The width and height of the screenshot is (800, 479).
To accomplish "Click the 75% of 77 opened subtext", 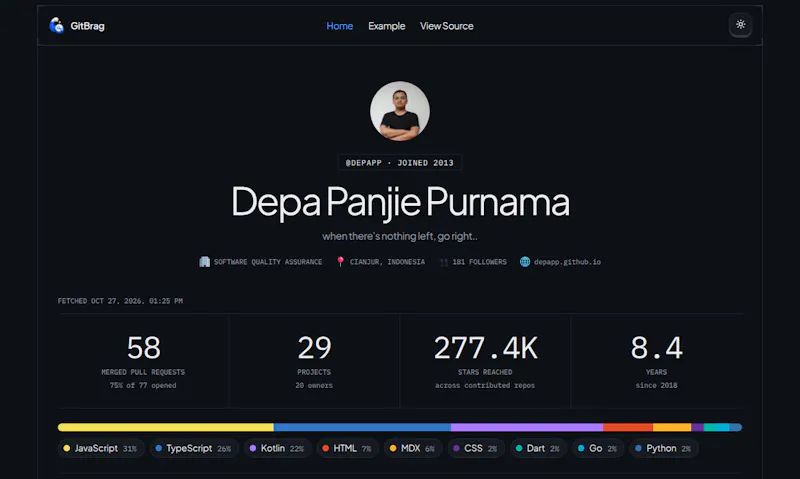I will 143,385.
